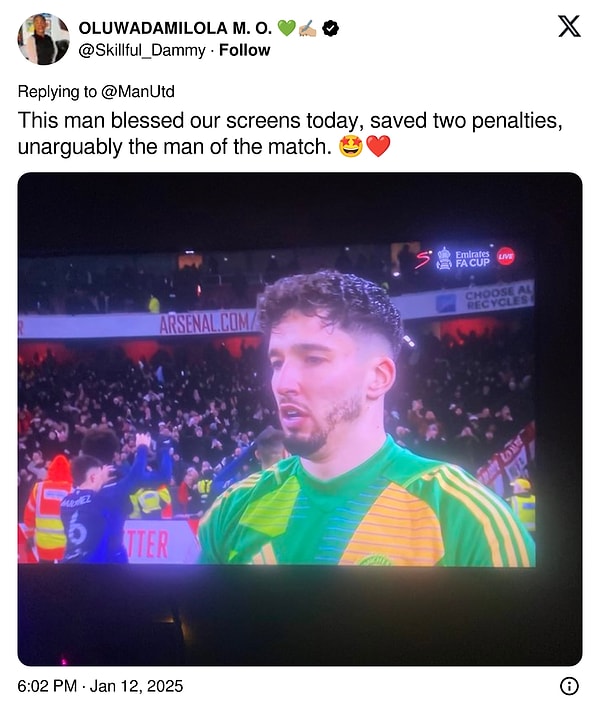Follow the @Skillful_Dammy account
The width and height of the screenshot is (600, 716).
pos(244,50)
